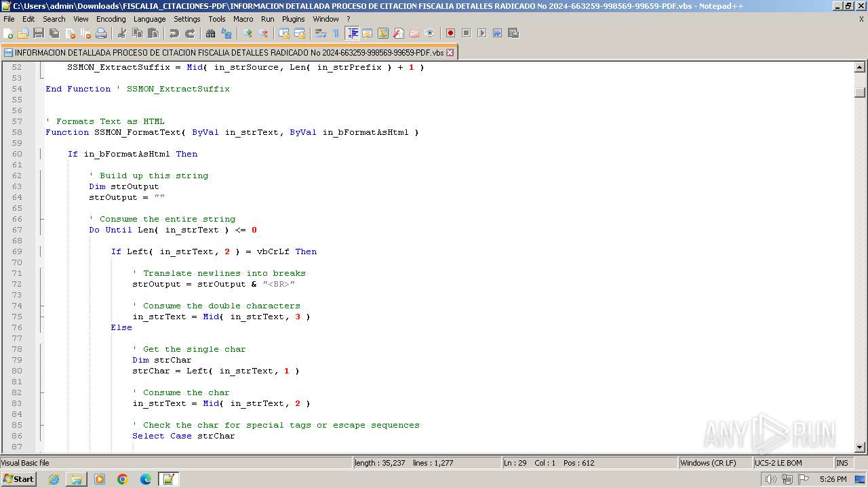Viewport: 868px width, 488px height.
Task: Open the Windows Start menu
Action: (x=18, y=479)
